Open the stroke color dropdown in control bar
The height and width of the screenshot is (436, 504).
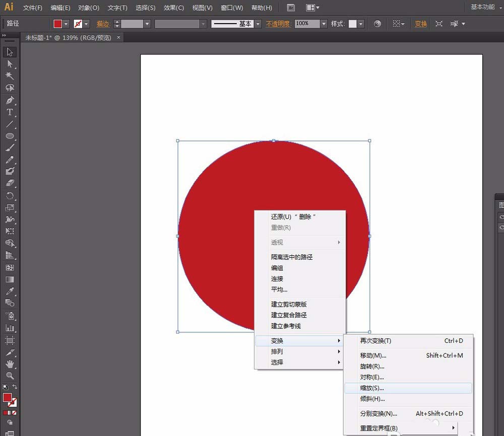[x=86, y=24]
